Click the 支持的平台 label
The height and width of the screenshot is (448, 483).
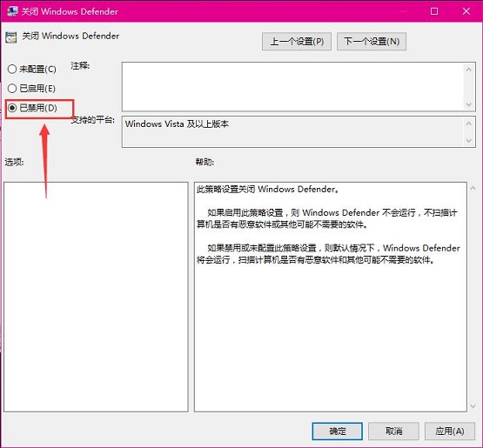[93, 120]
